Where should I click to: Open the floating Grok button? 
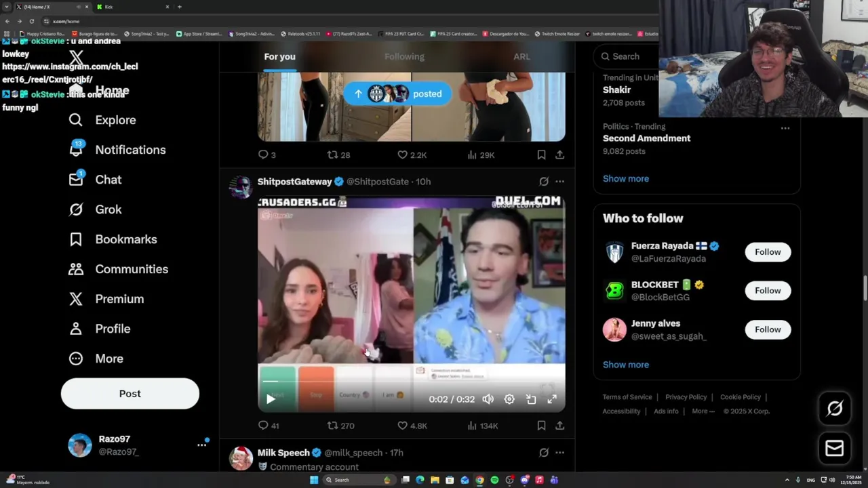click(x=835, y=408)
